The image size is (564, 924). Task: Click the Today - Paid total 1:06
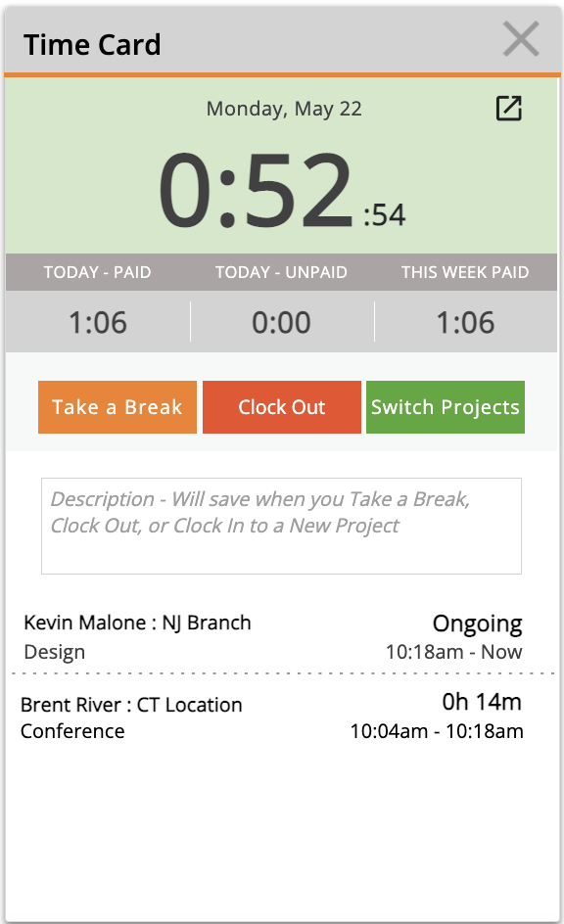pyautogui.click(x=98, y=322)
